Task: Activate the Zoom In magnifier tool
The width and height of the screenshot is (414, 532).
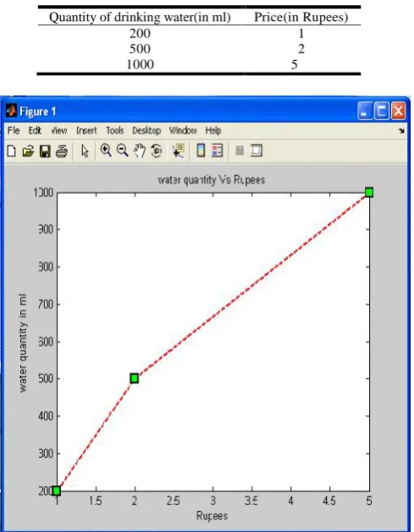Action: pyautogui.click(x=106, y=150)
